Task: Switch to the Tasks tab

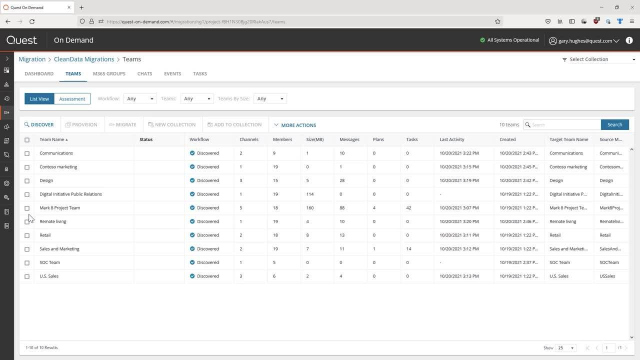Action: [x=200, y=74]
